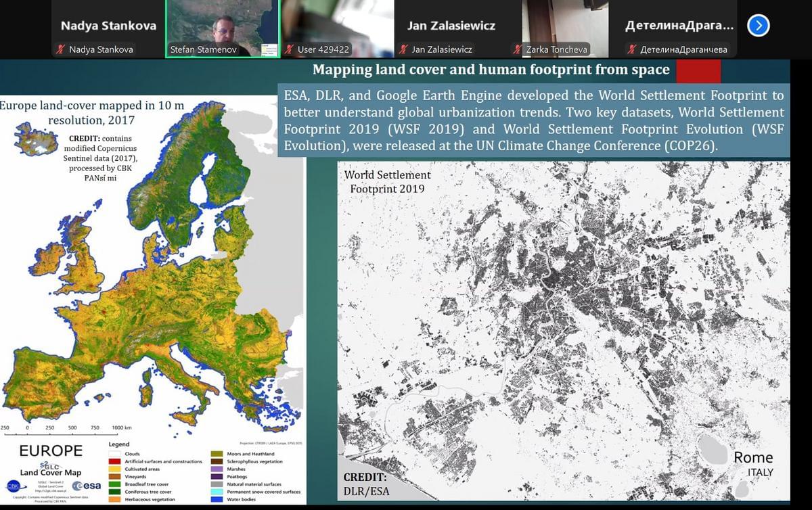Click the Water bodies blue swatch
The height and width of the screenshot is (510, 812).
(218, 499)
